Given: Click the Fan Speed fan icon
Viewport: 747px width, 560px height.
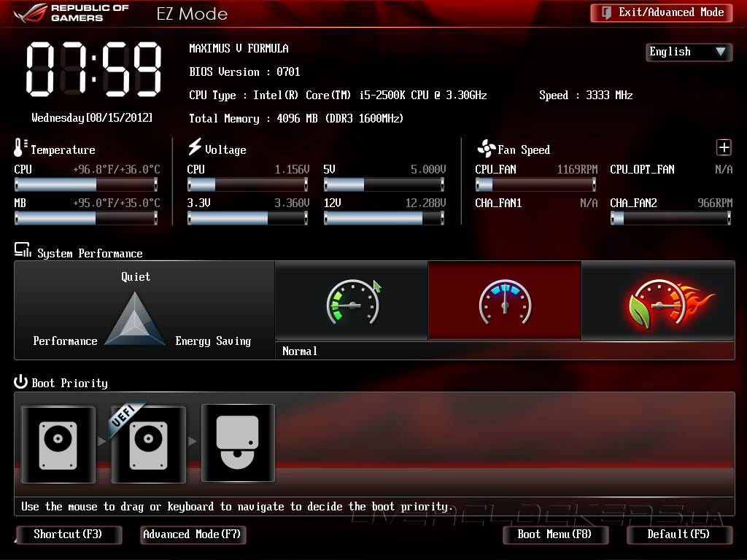Looking at the screenshot, I should tap(486, 149).
